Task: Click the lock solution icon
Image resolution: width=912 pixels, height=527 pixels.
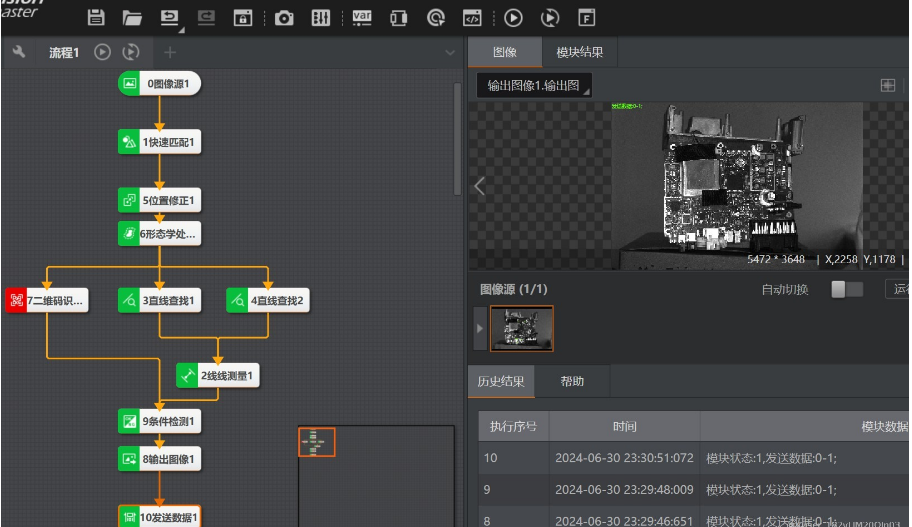Action: 243,17
